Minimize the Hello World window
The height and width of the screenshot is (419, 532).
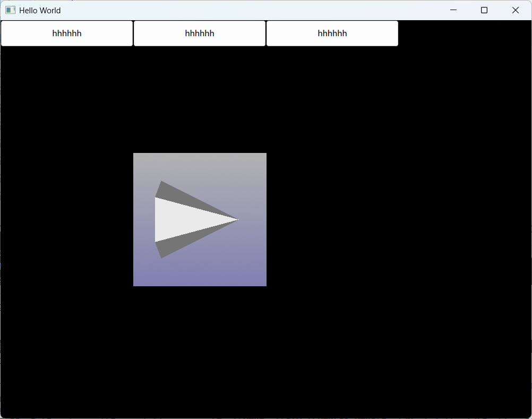[x=453, y=10]
